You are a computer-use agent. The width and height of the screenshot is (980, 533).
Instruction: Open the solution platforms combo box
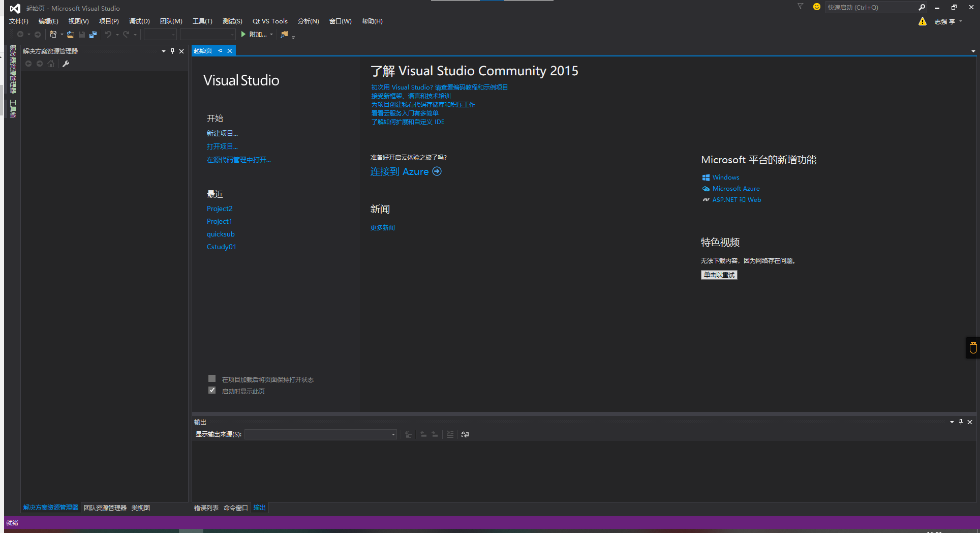click(208, 34)
